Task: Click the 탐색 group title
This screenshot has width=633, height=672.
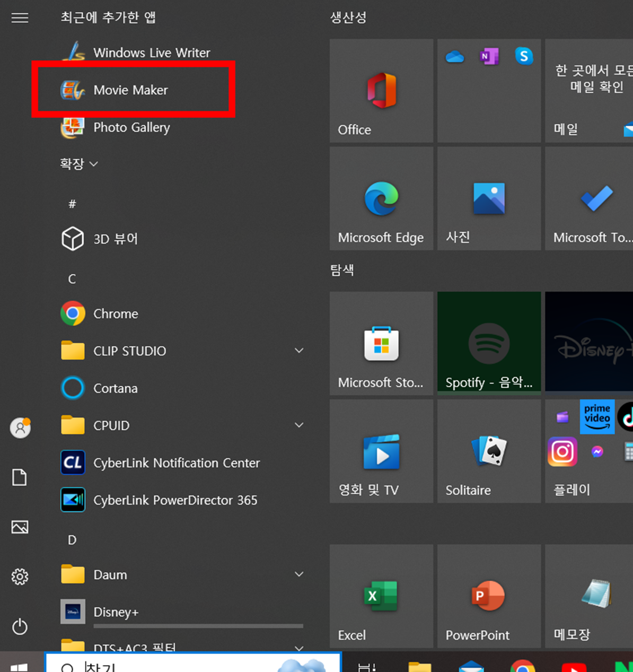Action: pos(342,270)
